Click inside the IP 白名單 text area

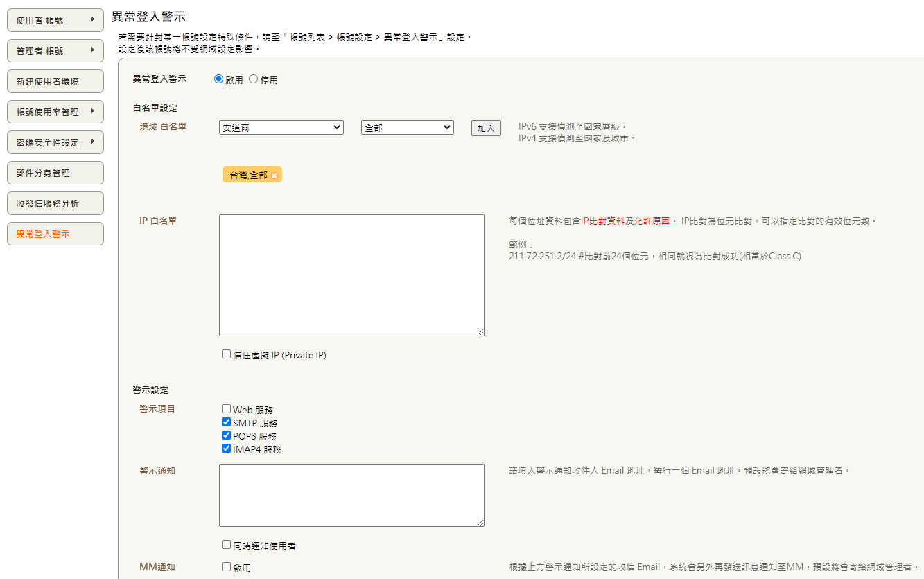pyautogui.click(x=350, y=274)
